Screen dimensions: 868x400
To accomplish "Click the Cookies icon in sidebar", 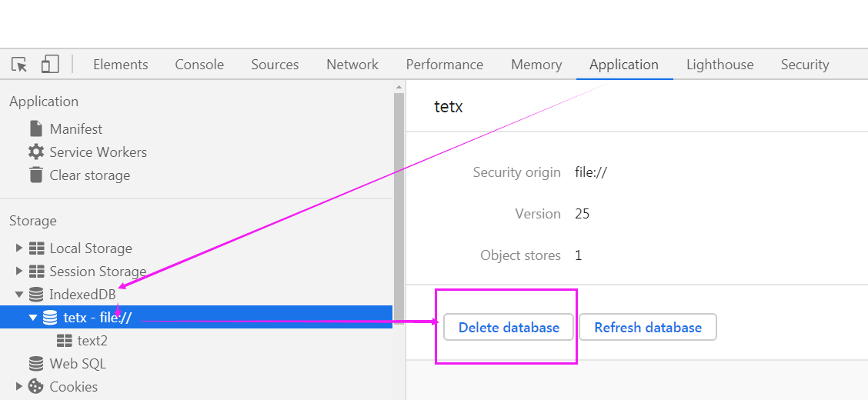I will [35, 386].
